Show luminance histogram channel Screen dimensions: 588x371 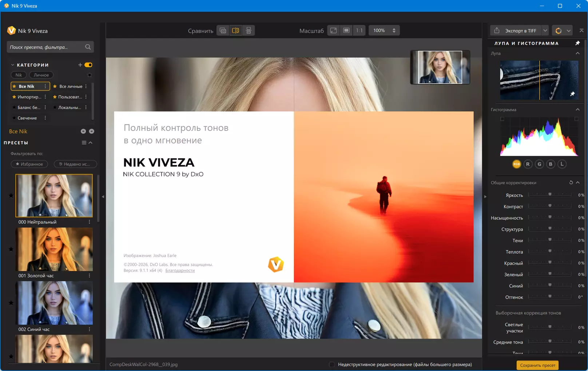(562, 164)
